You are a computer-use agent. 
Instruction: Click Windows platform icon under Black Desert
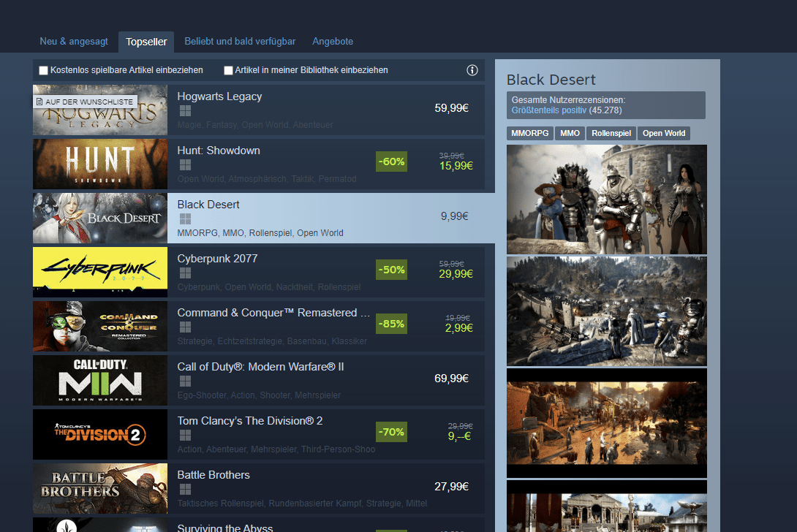click(x=185, y=218)
